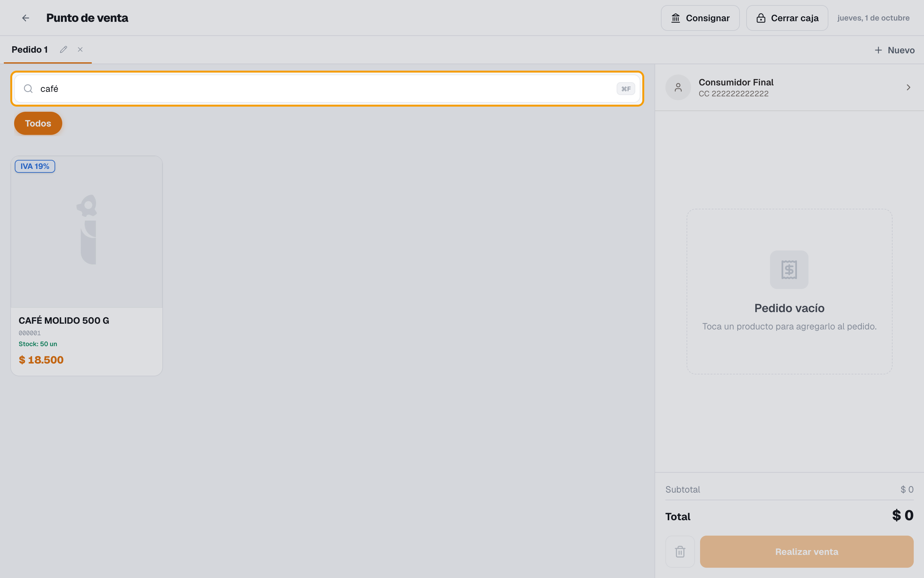Viewport: 924px width, 578px height.
Task: Click the bank icon in Consignar
Action: click(x=675, y=18)
